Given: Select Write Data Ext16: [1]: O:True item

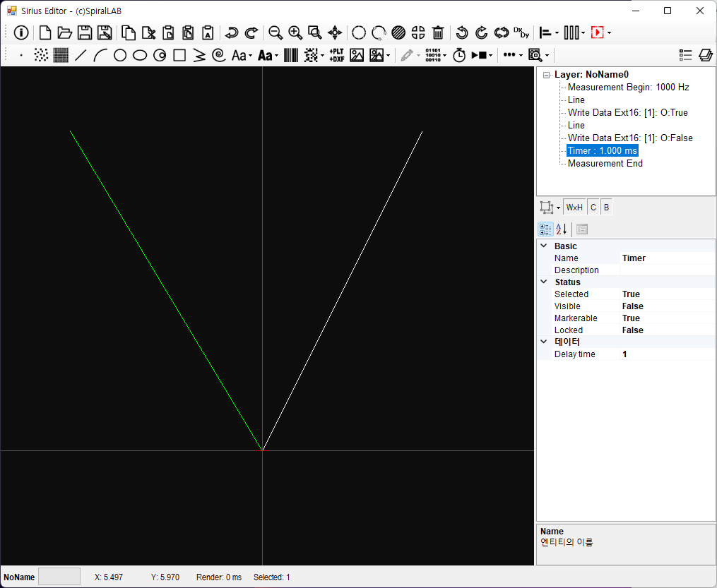Looking at the screenshot, I should [627, 113].
